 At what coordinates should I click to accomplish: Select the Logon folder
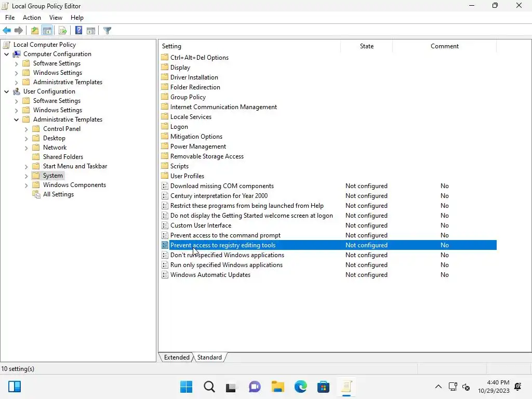179,127
